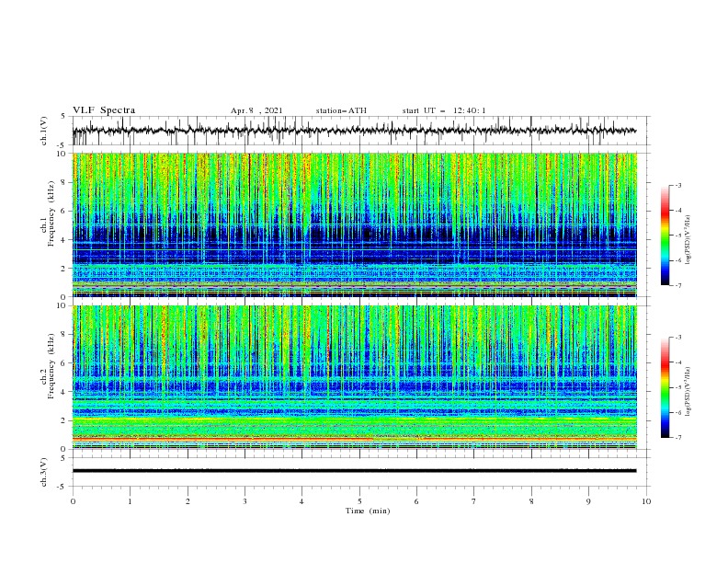
Task: Click the ch.1 spectrogram panel
Action: coord(354,224)
